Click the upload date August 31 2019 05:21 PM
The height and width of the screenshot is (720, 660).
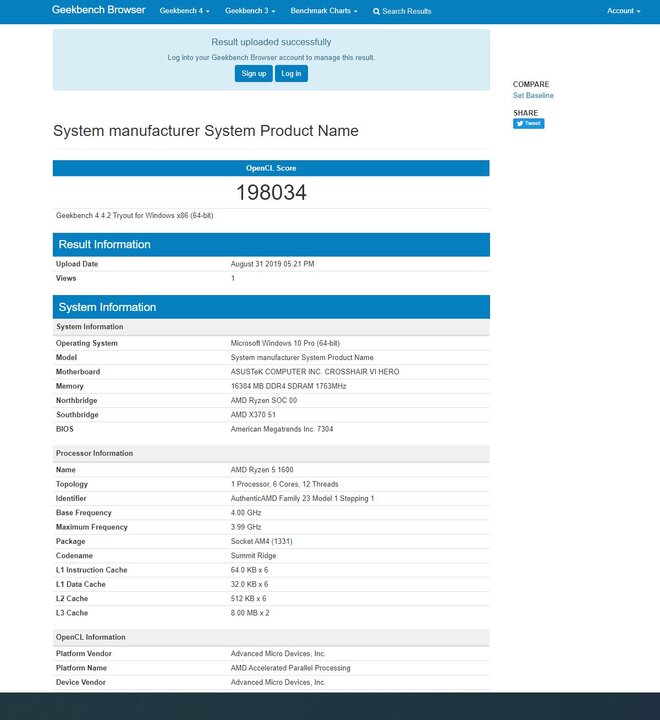[x=272, y=264]
